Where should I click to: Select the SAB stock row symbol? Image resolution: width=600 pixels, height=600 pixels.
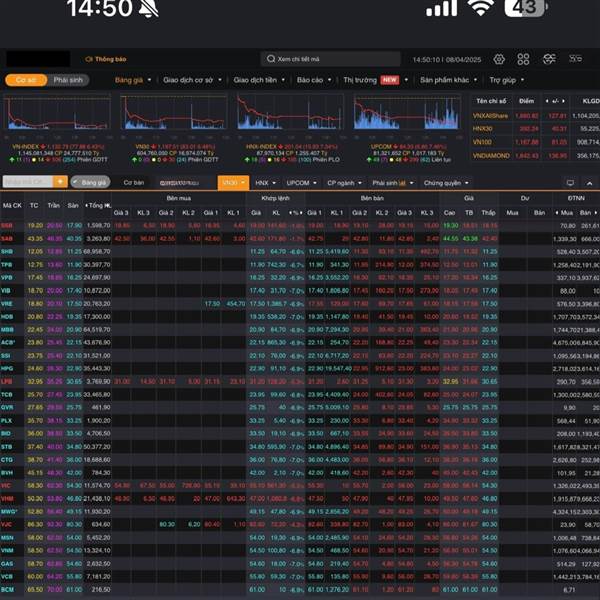(x=7, y=239)
